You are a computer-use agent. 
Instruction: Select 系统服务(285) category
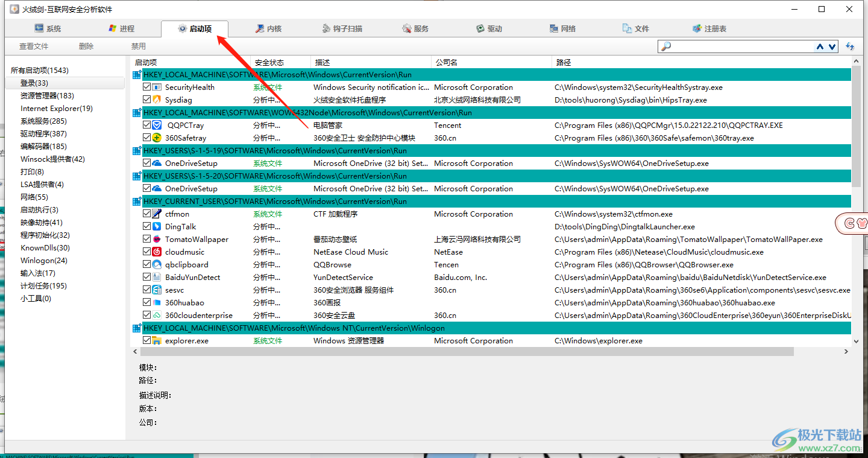pos(43,121)
